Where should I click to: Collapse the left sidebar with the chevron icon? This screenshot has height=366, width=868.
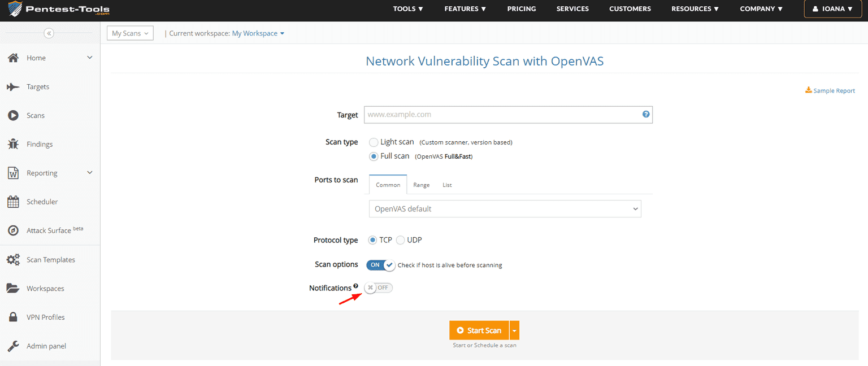tap(49, 33)
